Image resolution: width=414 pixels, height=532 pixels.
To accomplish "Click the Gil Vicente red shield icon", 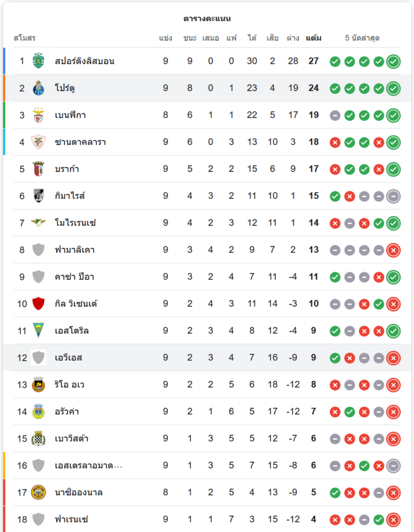I will tap(38, 303).
